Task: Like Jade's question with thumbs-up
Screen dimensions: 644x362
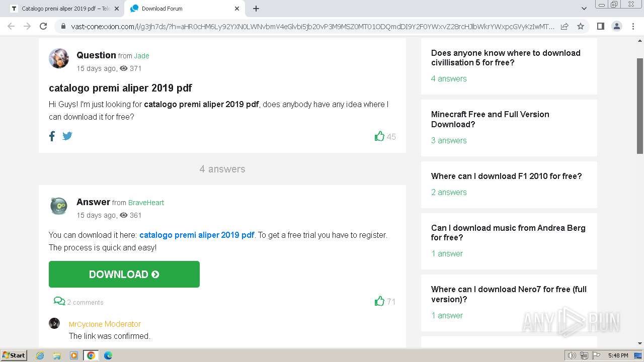Action: [x=379, y=136]
